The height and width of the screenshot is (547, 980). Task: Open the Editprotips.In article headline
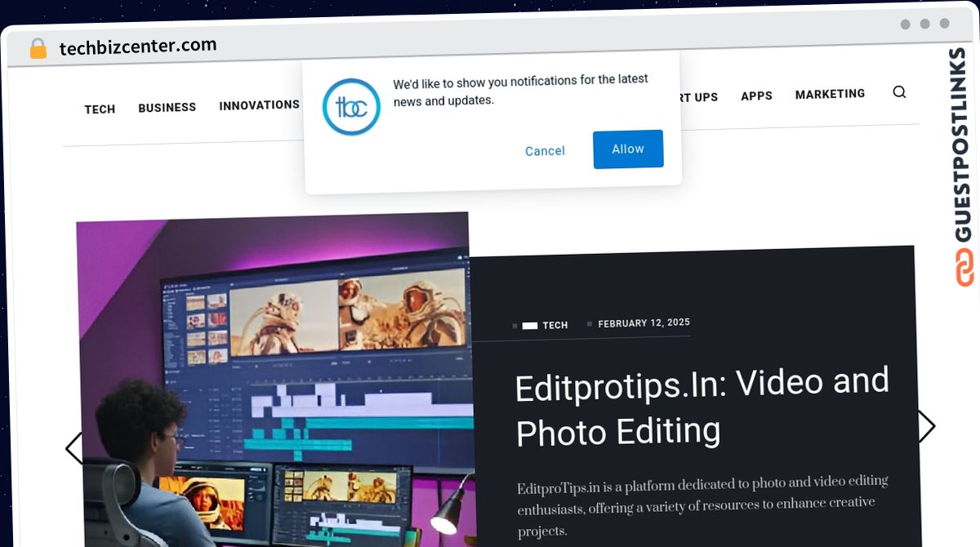[702, 407]
